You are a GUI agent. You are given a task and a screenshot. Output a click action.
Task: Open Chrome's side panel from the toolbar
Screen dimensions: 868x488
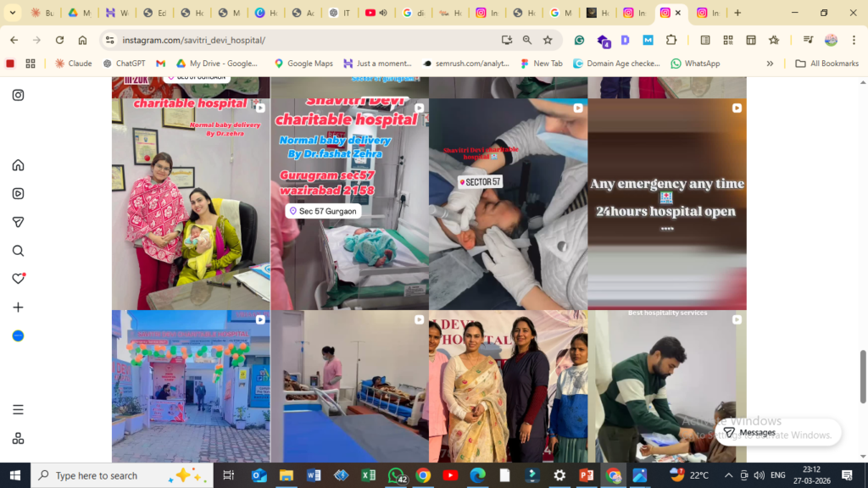tap(750, 40)
